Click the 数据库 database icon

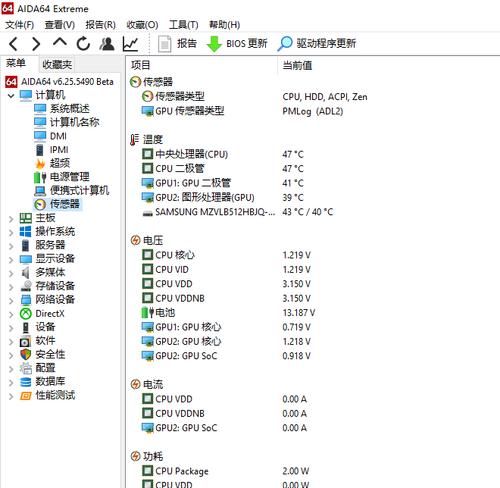(26, 382)
